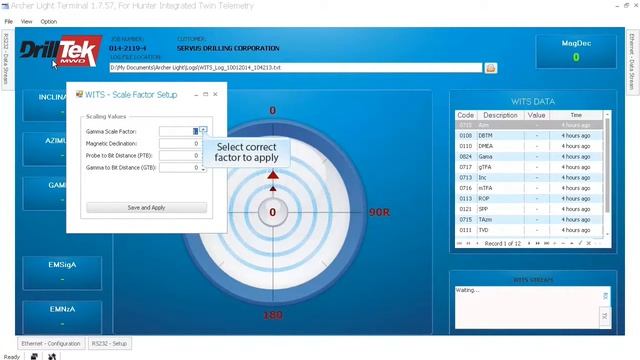Click the Save and Apply button
Image resolution: width=640 pixels, height=360 pixels.
[147, 207]
